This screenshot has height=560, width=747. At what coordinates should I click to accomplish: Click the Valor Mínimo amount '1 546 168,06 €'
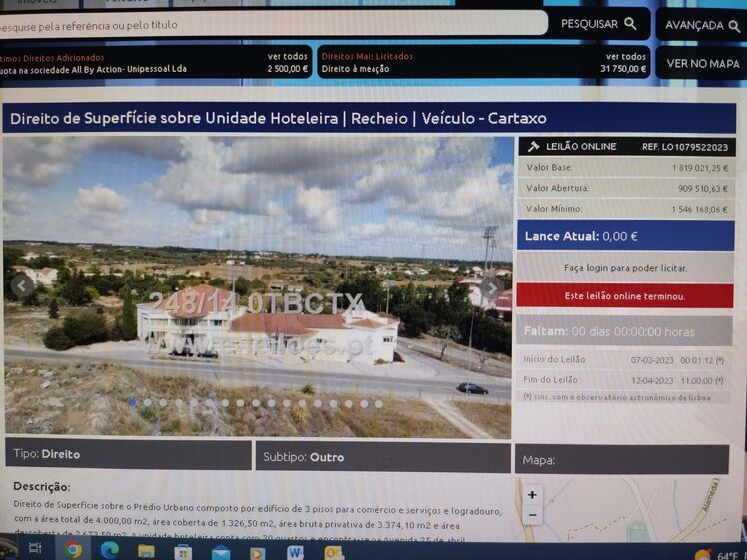[700, 209]
